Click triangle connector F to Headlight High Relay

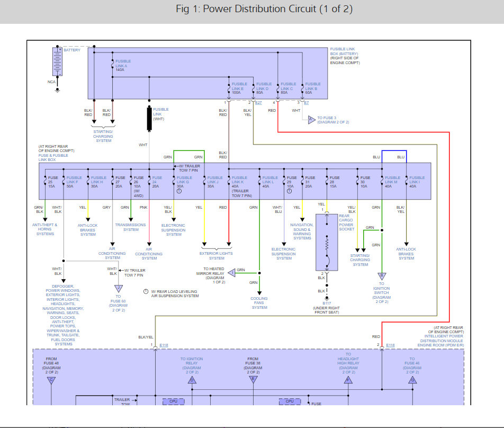[x=348, y=380]
